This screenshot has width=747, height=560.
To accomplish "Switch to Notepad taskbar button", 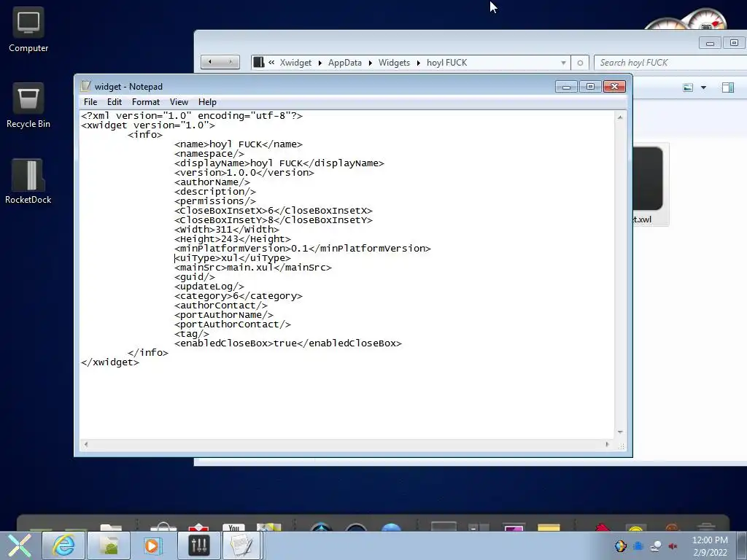I will 241,545.
